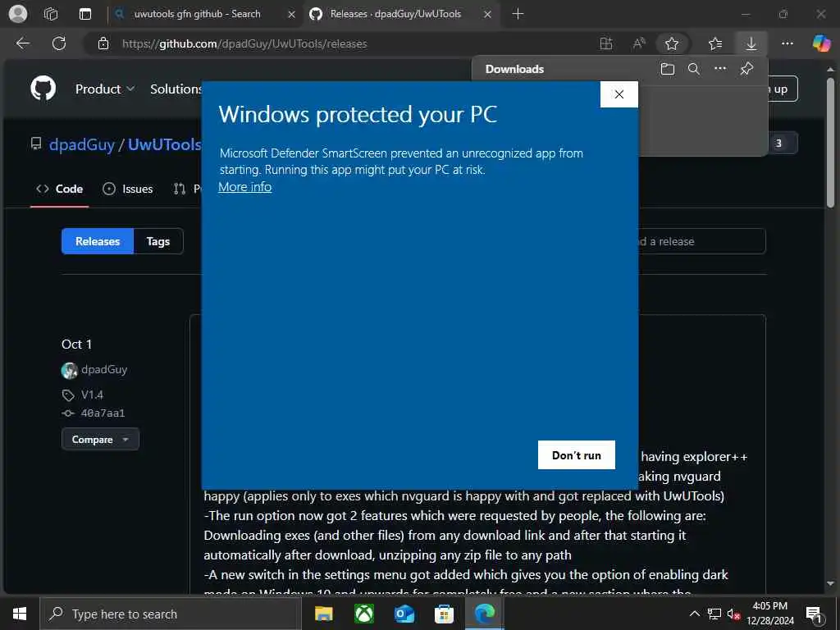840x630 pixels.
Task: Select the Releases - dpadGuy/UwUTools tab
Action: click(x=395, y=14)
